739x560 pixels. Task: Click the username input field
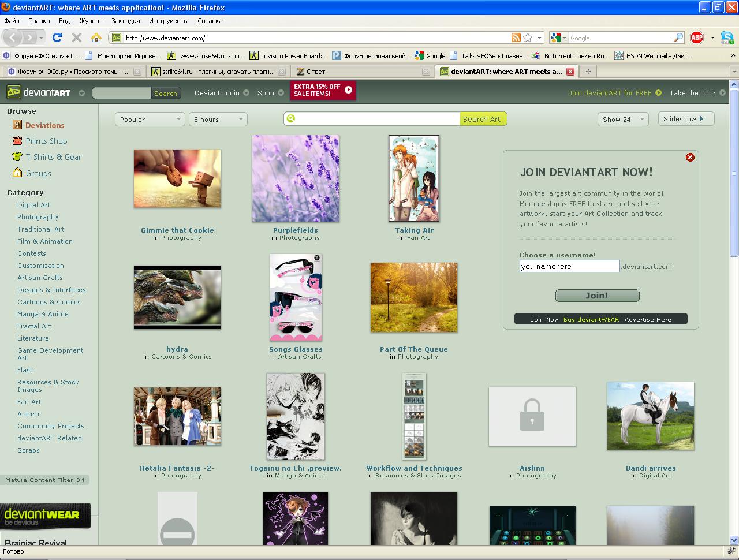569,266
